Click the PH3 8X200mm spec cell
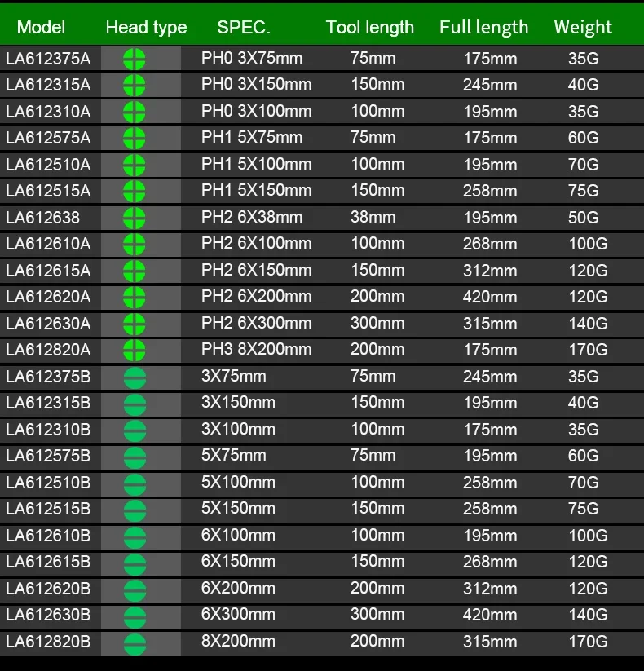Image resolution: width=644 pixels, height=671 pixels. [256, 349]
